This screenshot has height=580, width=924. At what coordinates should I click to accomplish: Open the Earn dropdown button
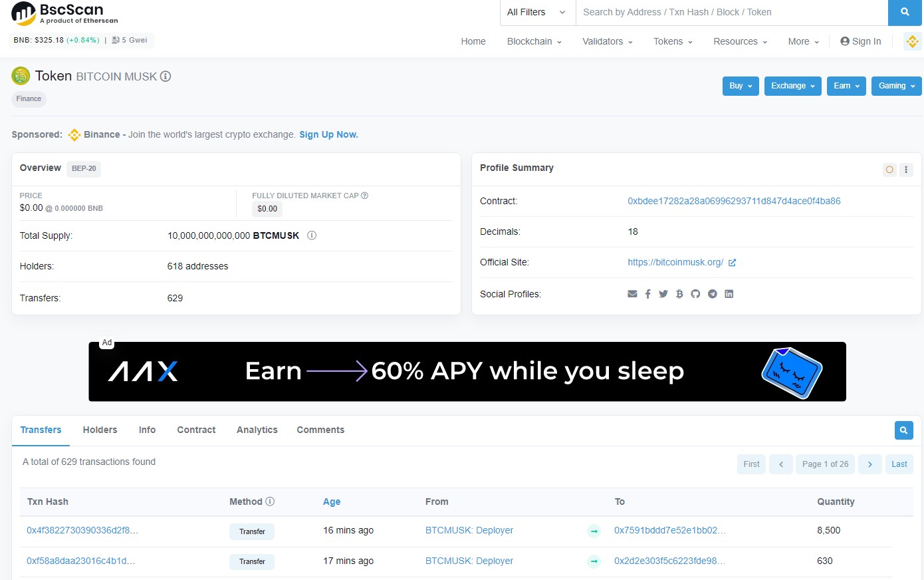[846, 86]
